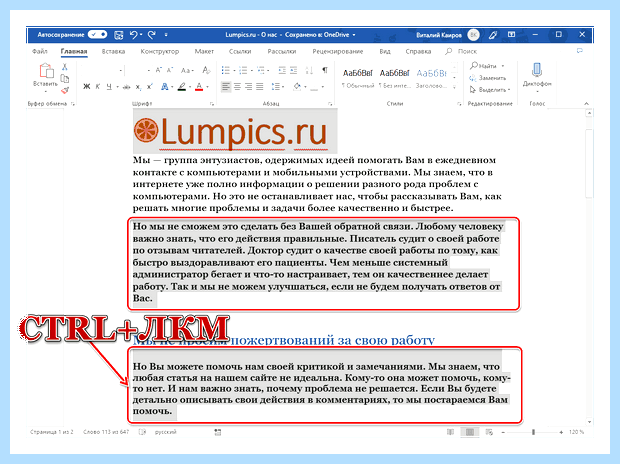Toggle bold (Ж) formatting
The width and height of the screenshot is (620, 464).
click(87, 87)
